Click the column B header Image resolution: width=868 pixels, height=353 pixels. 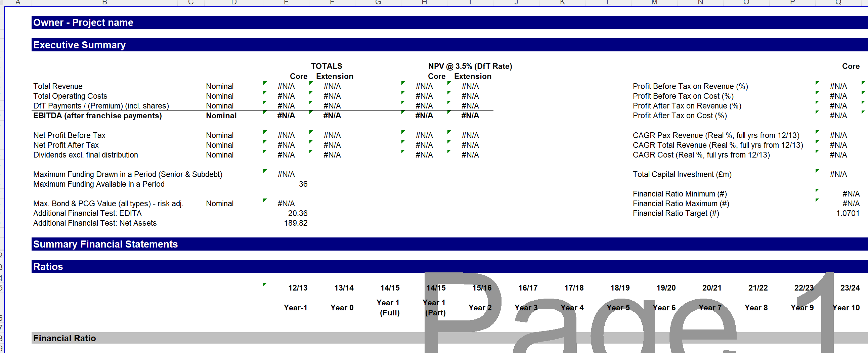(104, 3)
